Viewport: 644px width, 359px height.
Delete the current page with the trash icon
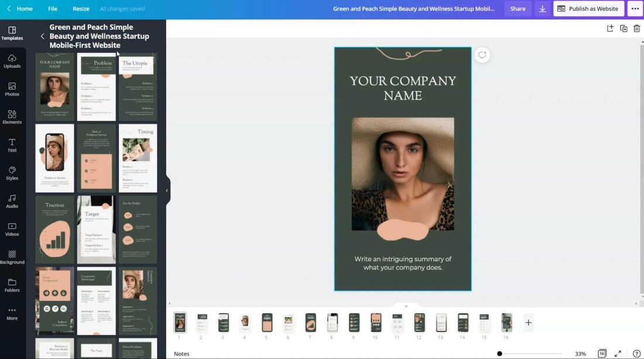click(636, 28)
